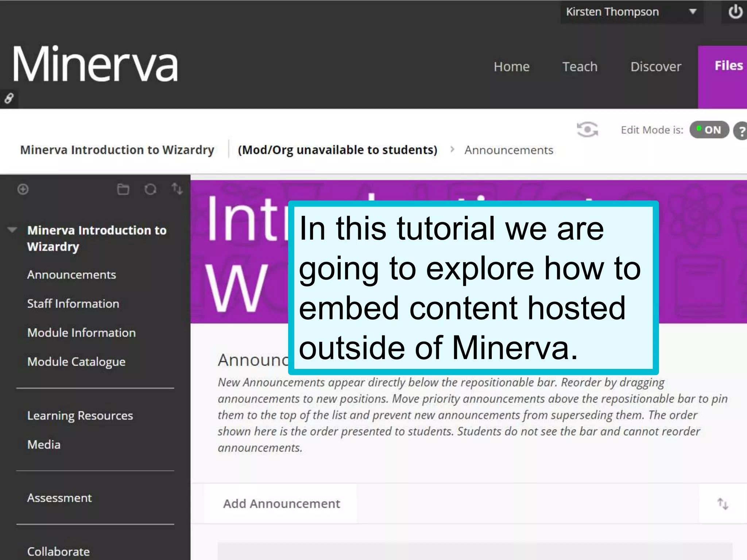Screen dimensions: 747x560
Task: Open the student preview eye icon
Action: click(587, 130)
